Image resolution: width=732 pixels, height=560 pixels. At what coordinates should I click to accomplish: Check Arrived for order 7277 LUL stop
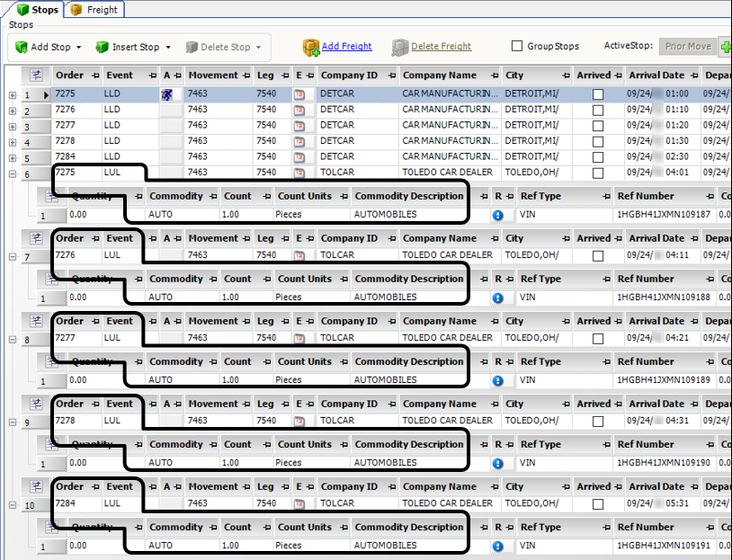point(597,339)
